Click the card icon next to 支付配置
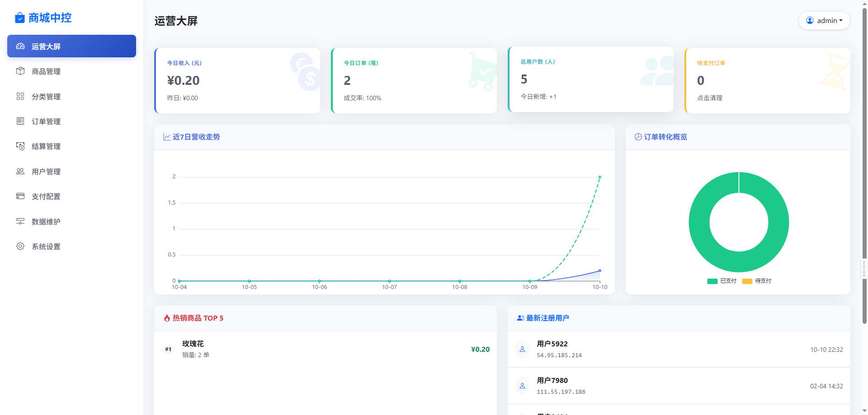The height and width of the screenshot is (415, 868). pyautogui.click(x=20, y=196)
